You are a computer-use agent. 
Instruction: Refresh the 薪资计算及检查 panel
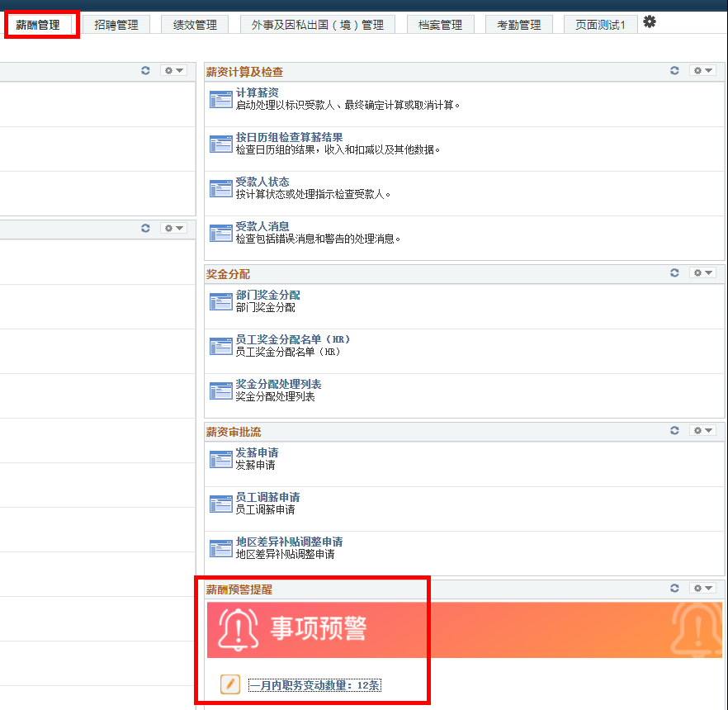click(x=674, y=70)
